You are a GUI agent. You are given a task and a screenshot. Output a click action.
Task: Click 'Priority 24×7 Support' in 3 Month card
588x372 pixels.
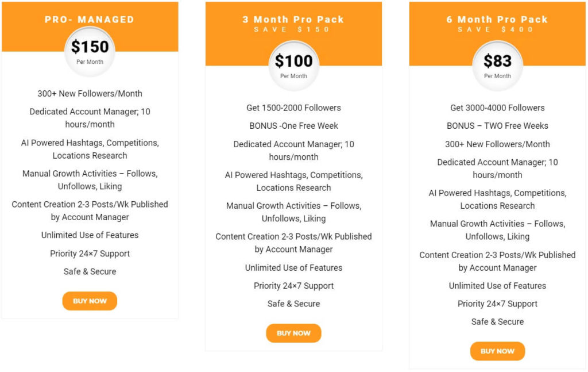click(x=293, y=286)
